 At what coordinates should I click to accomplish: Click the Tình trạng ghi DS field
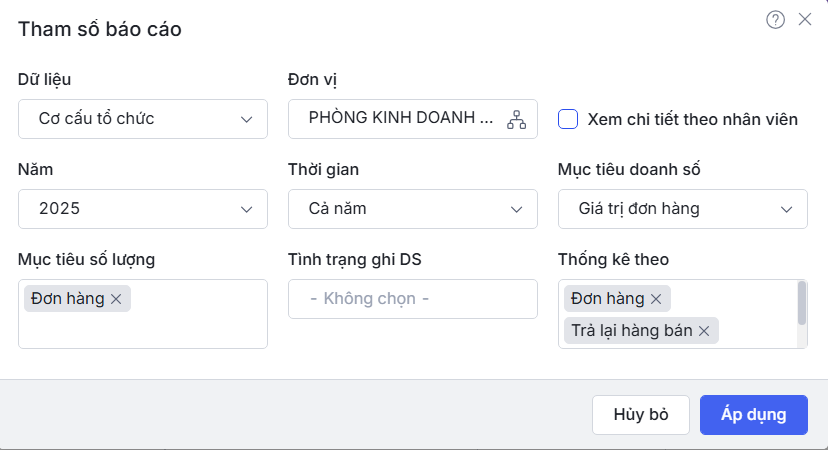tap(412, 299)
